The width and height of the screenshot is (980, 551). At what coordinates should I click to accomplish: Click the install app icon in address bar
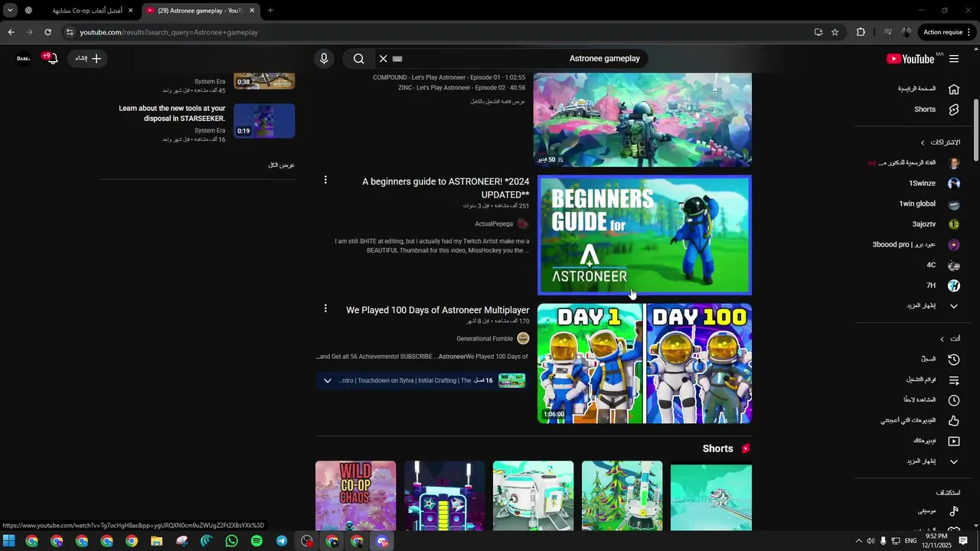[x=818, y=32]
